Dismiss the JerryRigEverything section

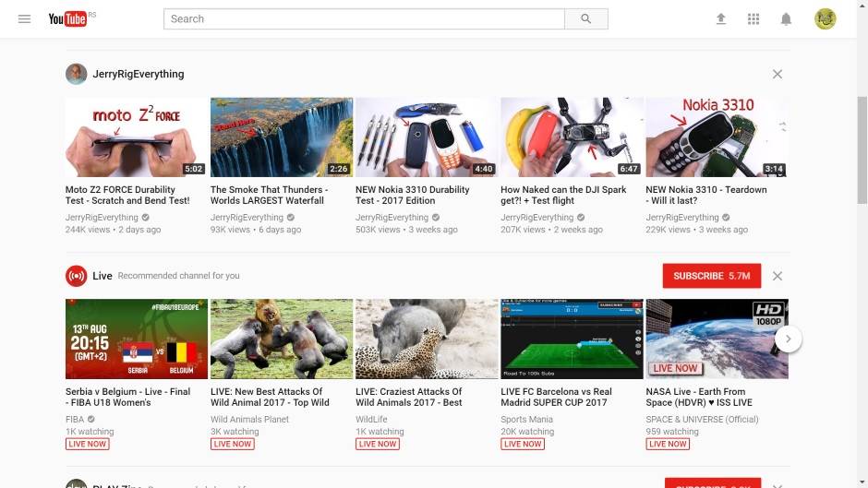click(778, 74)
